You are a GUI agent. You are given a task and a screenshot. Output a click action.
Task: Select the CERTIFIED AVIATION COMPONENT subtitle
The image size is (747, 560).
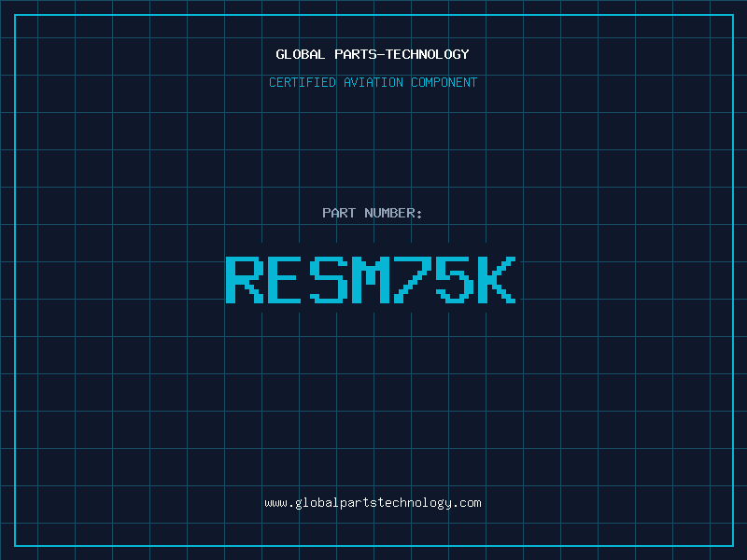click(x=373, y=82)
